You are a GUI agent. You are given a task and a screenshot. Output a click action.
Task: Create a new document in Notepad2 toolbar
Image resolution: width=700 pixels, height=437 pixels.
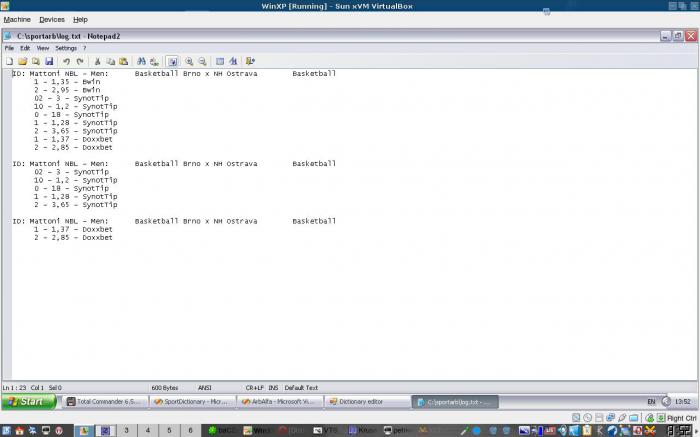click(9, 61)
